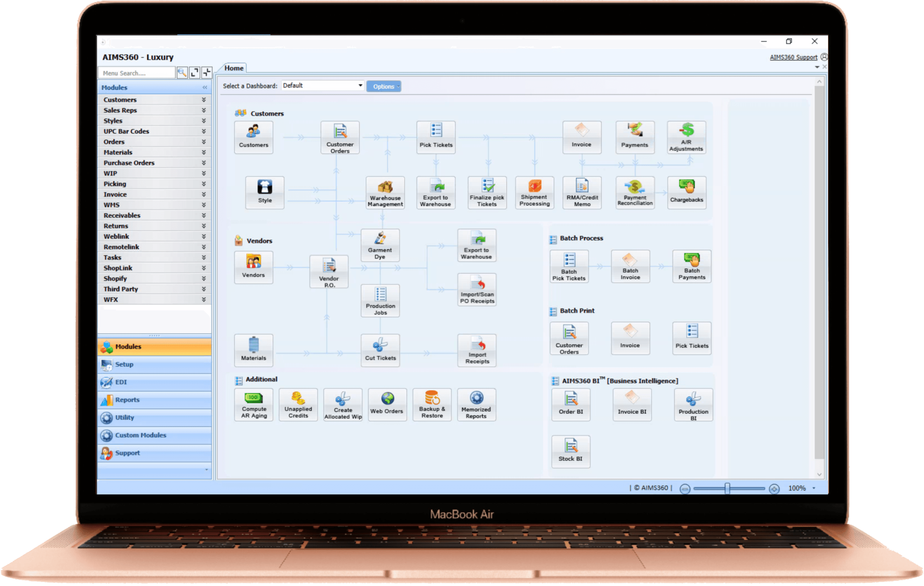
Task: Open Batch Payments under Batch Process
Action: pos(692,266)
